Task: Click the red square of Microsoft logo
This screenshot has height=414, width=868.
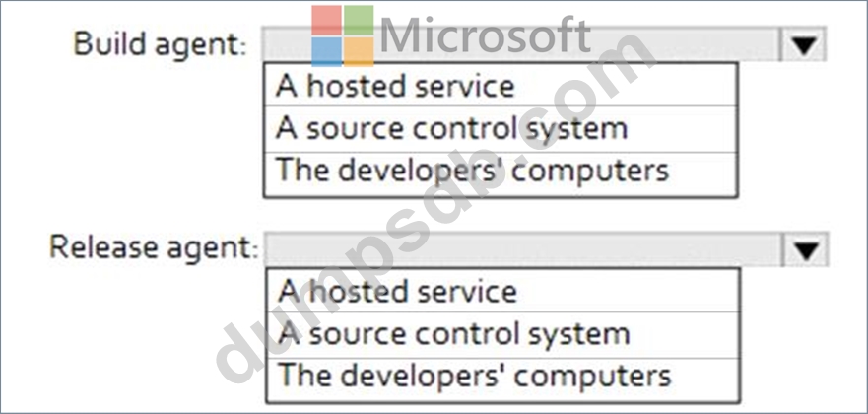Action: [327, 20]
